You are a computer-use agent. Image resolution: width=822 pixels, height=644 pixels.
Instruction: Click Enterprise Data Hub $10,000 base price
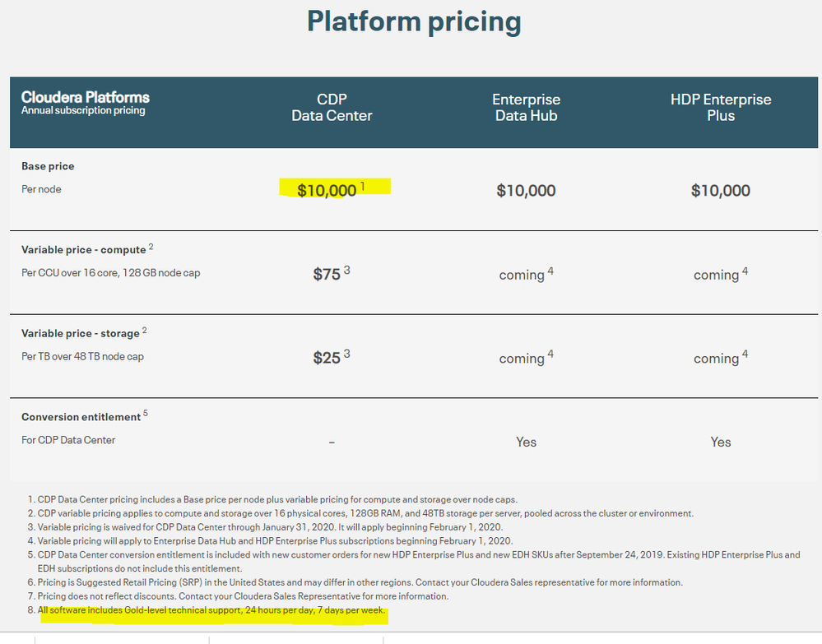coord(526,191)
